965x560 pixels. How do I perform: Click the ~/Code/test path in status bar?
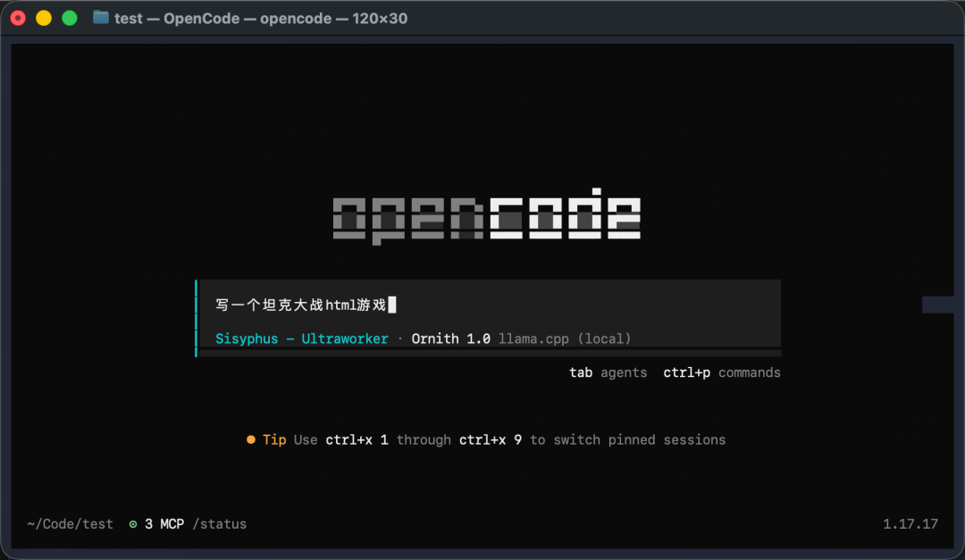(71, 524)
